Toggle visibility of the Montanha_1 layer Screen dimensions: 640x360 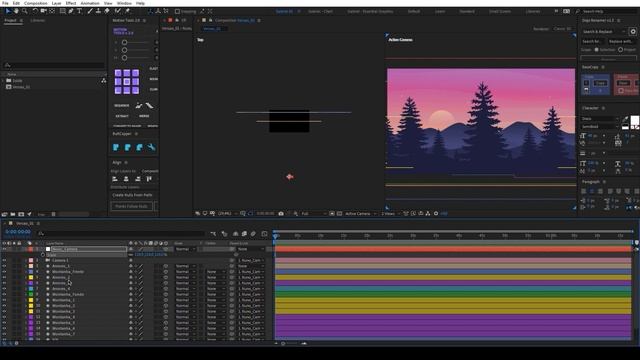[x=4, y=300]
